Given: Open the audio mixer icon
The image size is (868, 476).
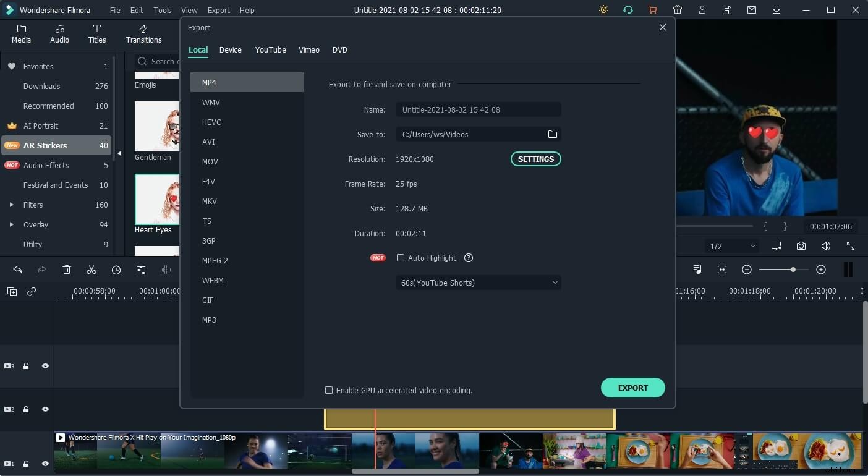Looking at the screenshot, I should pos(697,270).
